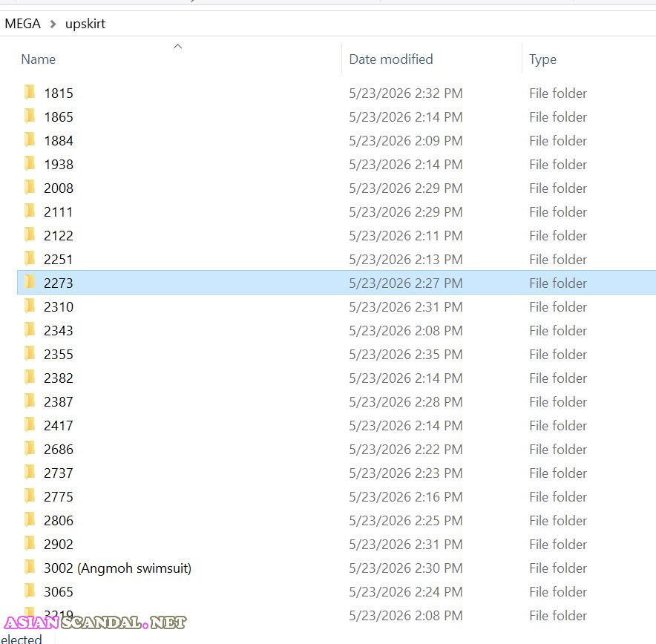The height and width of the screenshot is (644, 656).
Task: Click date 5/23/2026 2:13 PM for 2251
Action: click(406, 259)
